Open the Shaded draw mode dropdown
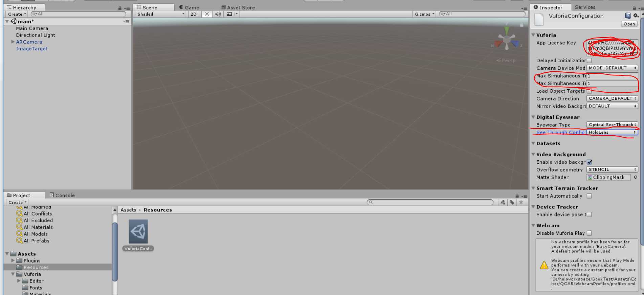644x295 pixels. (x=161, y=14)
